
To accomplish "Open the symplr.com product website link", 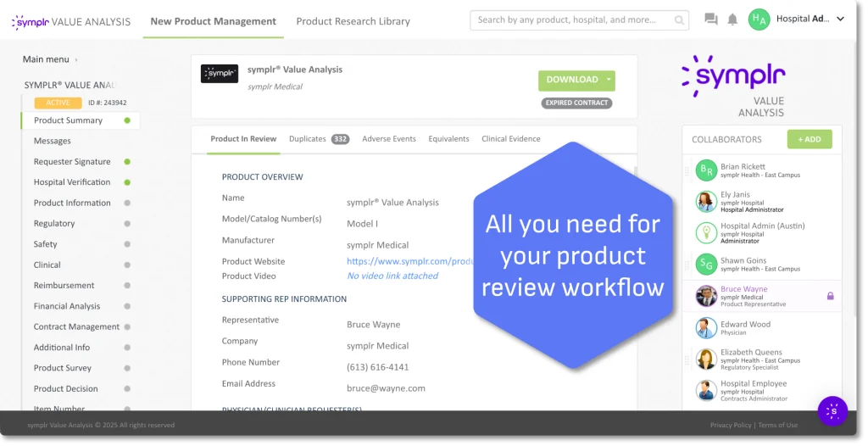I will tap(409, 261).
